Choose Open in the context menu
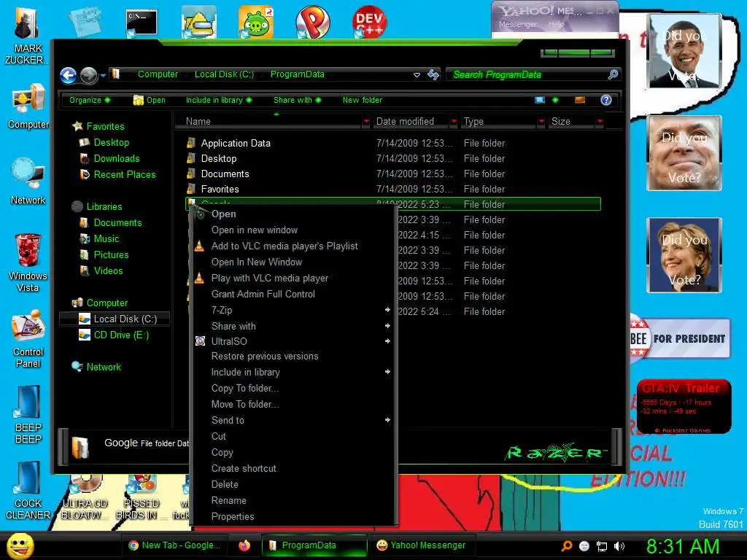Screen dimensions: 747x560 [293, 214]
